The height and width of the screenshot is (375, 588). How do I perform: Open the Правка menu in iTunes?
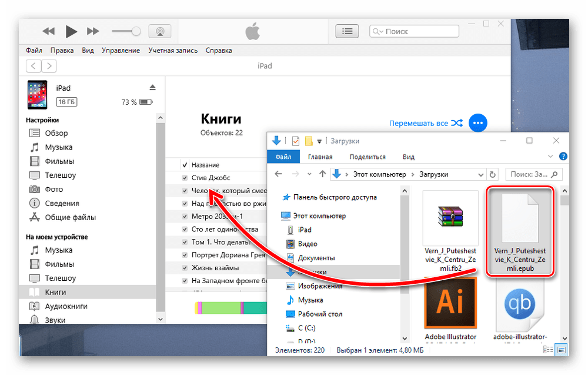coord(62,50)
